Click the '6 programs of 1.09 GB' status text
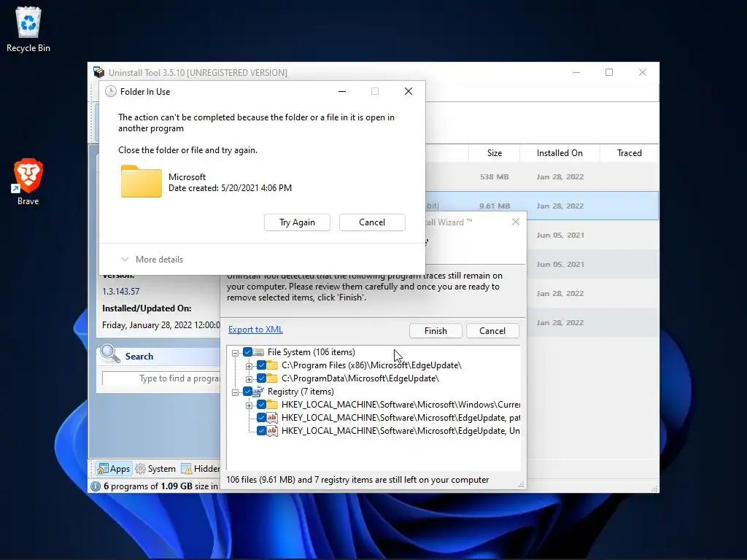Image resolution: width=747 pixels, height=560 pixels. [160, 486]
